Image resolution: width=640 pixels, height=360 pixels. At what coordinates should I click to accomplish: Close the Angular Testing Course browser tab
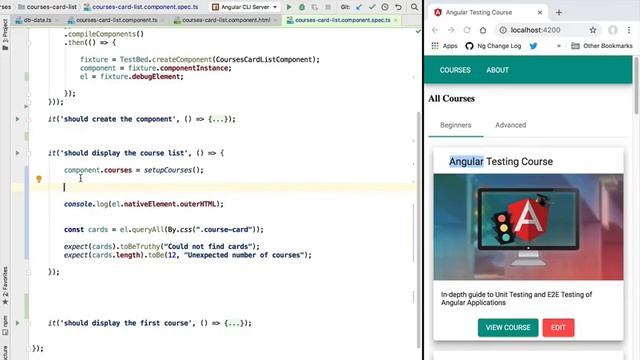click(540, 13)
